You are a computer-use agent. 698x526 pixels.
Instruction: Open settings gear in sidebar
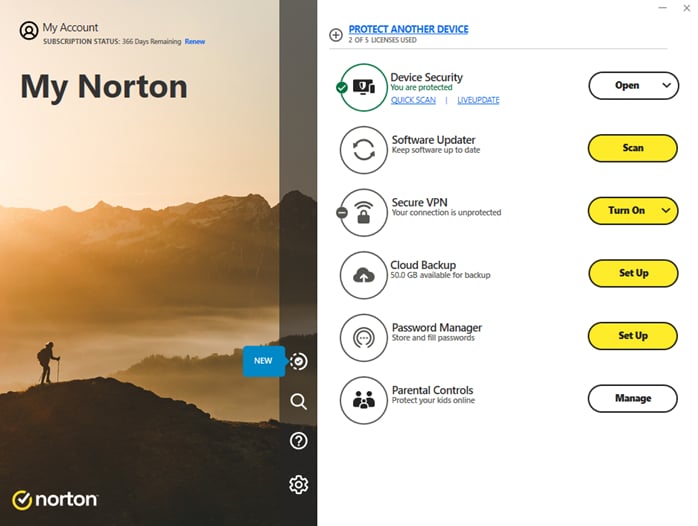point(298,484)
